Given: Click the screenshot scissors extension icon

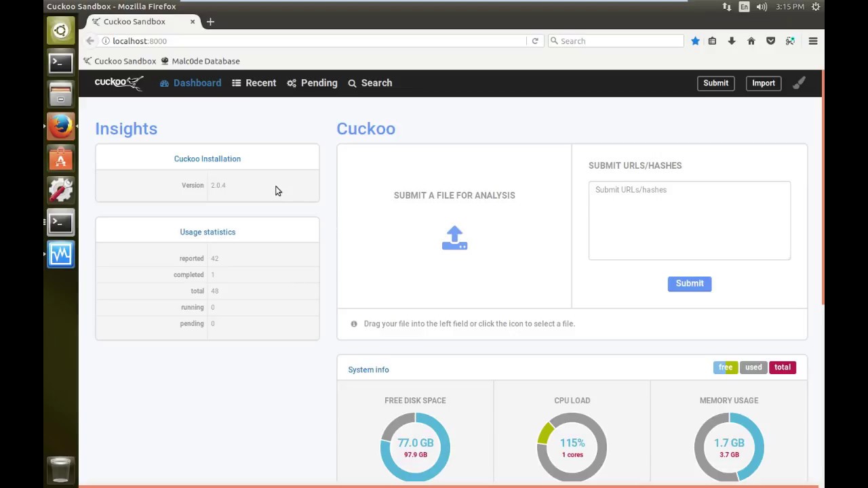Looking at the screenshot, I should point(790,41).
